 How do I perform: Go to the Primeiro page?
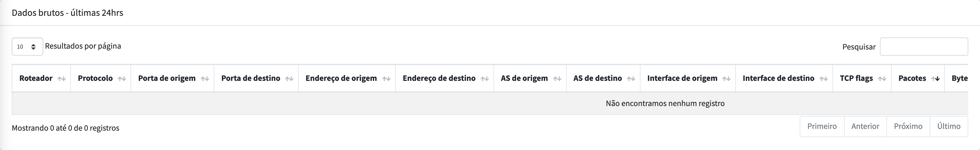tap(822, 126)
